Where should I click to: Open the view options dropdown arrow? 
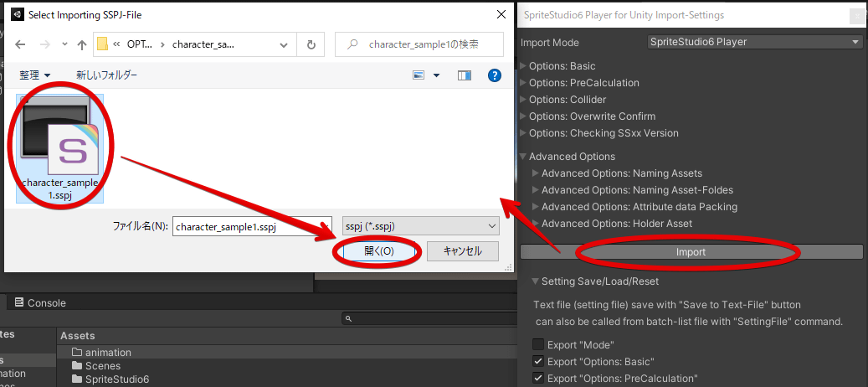436,75
